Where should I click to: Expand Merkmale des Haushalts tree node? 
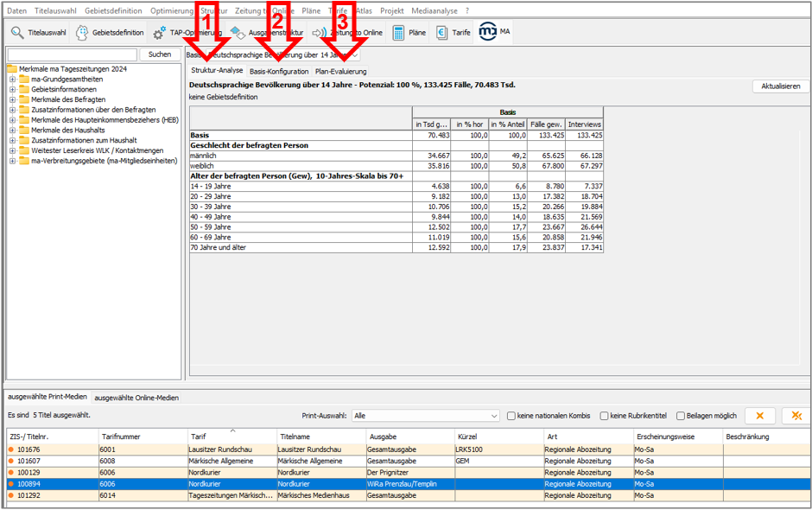pyautogui.click(x=13, y=131)
